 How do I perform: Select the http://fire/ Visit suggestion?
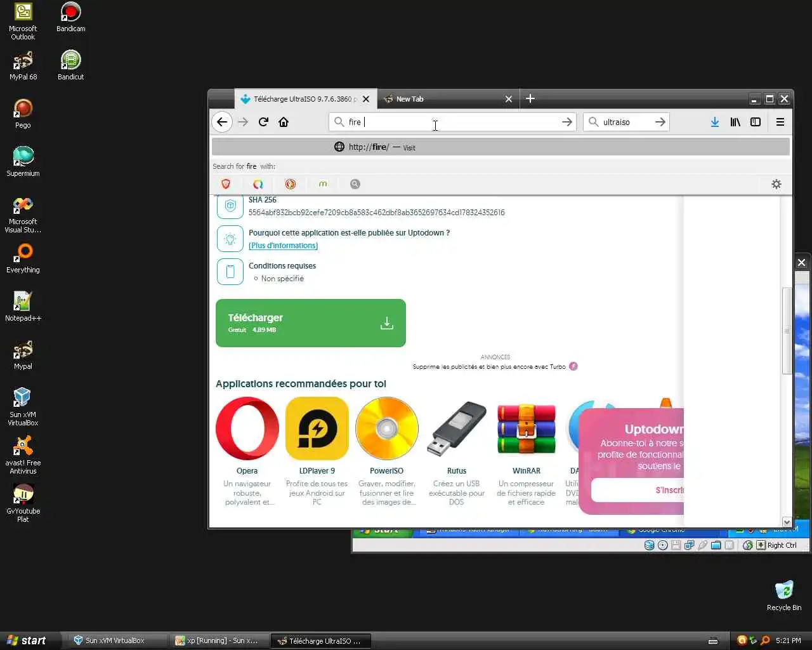tap(501, 147)
